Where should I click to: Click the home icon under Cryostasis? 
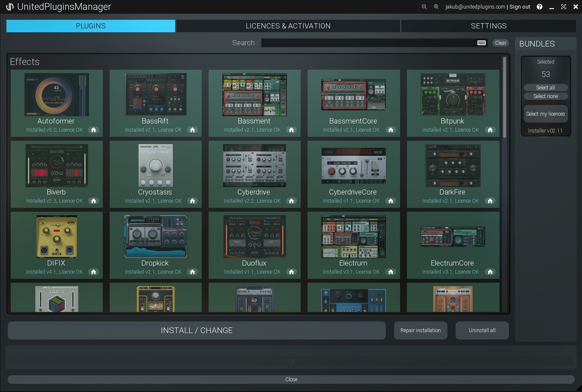[192, 201]
